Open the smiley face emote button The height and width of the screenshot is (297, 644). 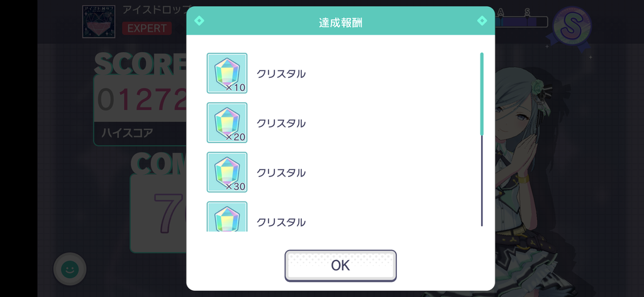coord(70,269)
